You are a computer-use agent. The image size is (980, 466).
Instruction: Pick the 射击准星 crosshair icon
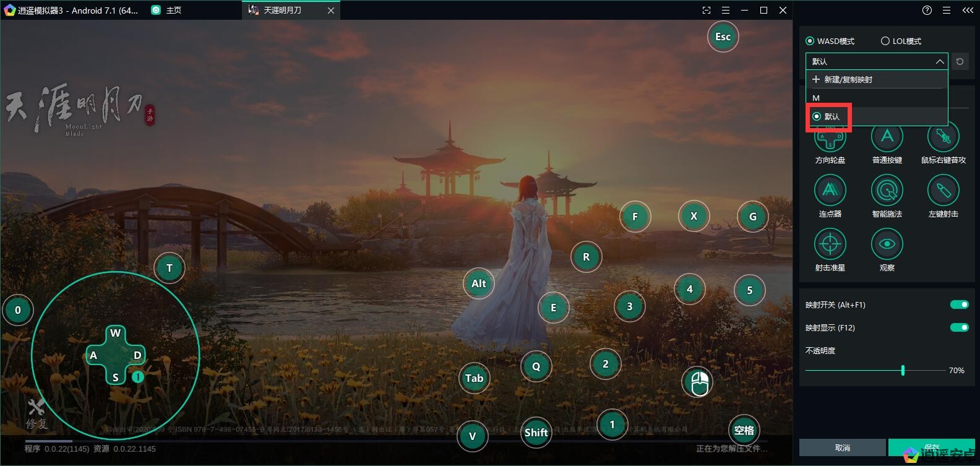pyautogui.click(x=830, y=244)
